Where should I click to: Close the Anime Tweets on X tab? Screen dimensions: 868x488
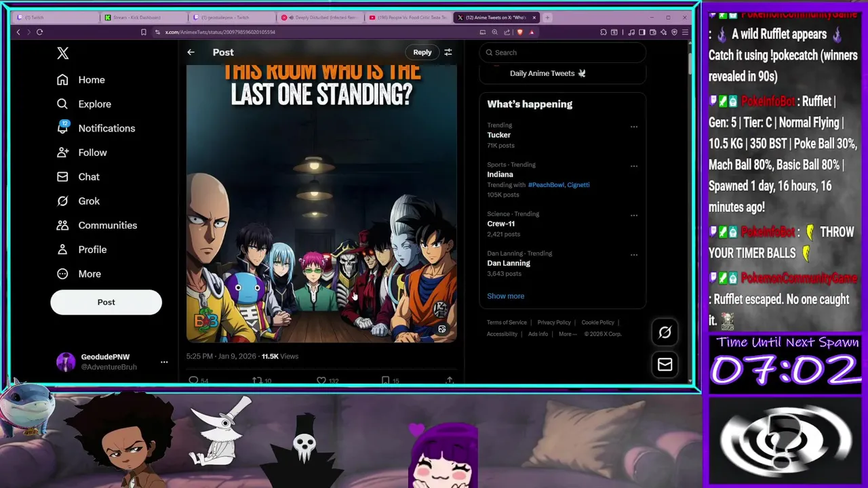[x=534, y=18]
